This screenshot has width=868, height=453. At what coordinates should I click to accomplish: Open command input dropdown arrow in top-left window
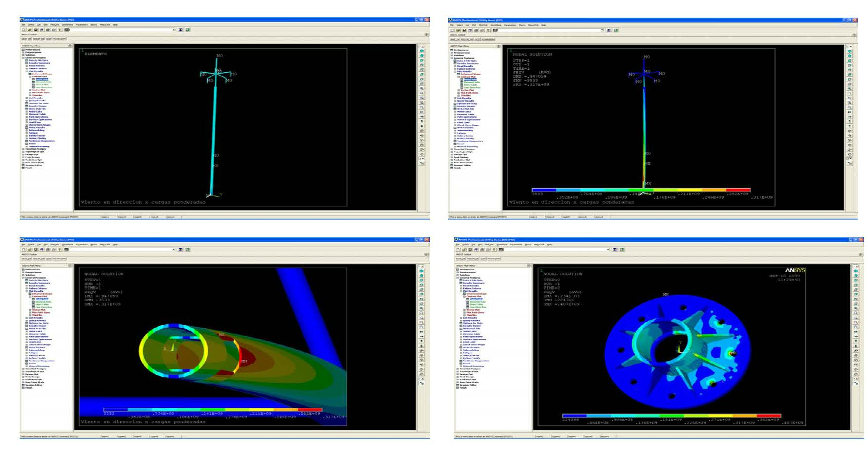(x=173, y=30)
